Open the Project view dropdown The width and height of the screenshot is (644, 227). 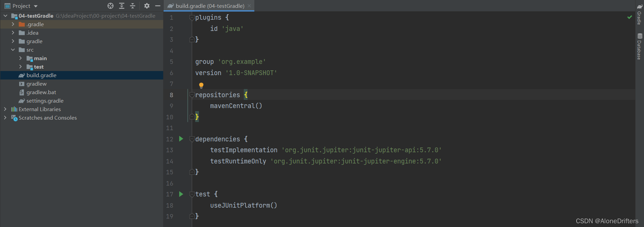pos(21,6)
